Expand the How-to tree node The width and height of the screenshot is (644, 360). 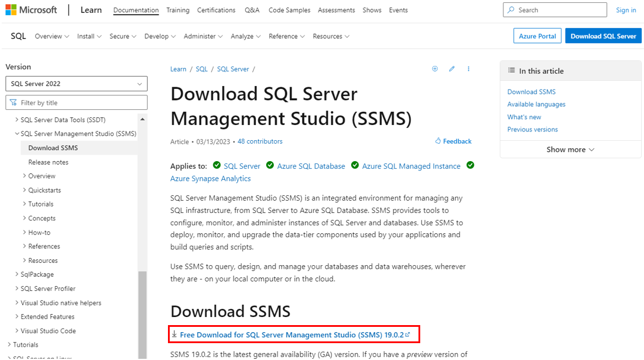click(24, 232)
